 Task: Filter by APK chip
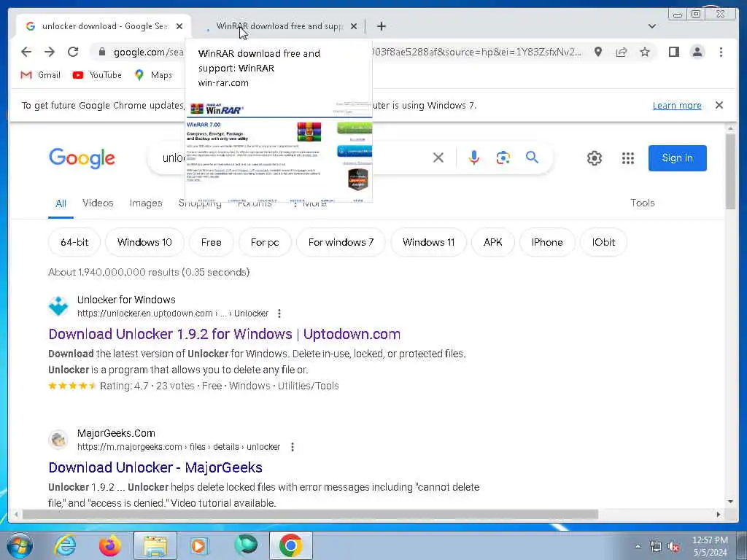click(492, 242)
